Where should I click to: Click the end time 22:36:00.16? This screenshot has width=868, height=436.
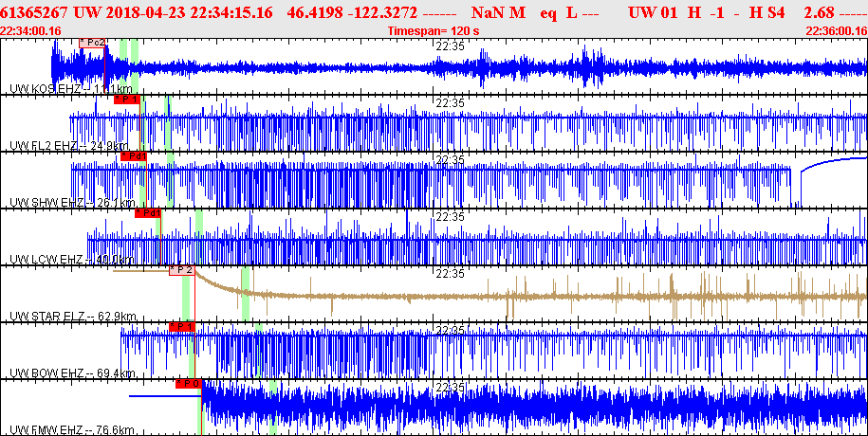pos(837,31)
